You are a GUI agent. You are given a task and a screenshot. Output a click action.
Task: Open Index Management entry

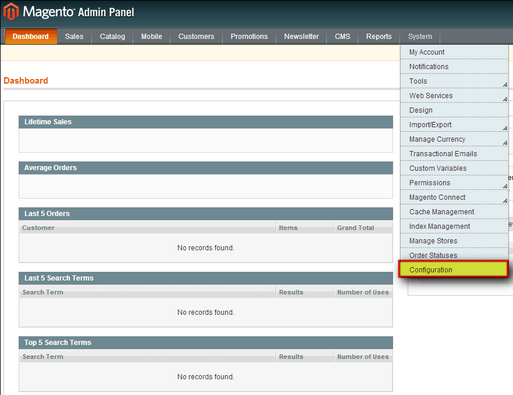(454, 226)
